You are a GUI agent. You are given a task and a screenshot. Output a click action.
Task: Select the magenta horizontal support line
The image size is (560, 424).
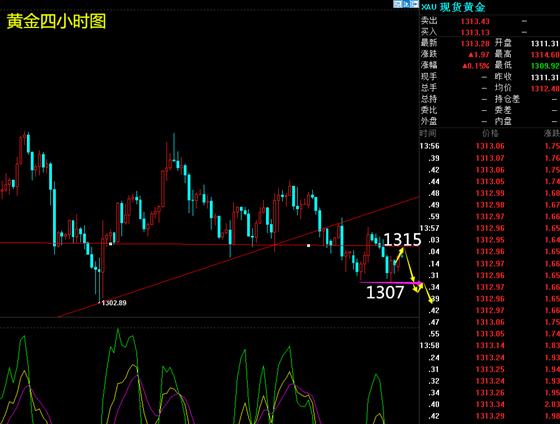(390, 283)
